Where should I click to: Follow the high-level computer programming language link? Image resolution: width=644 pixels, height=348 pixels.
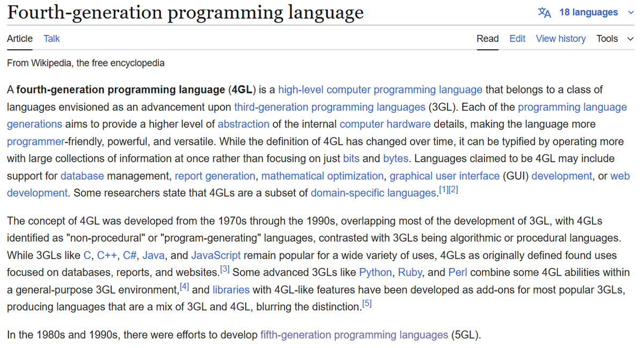coord(380,90)
